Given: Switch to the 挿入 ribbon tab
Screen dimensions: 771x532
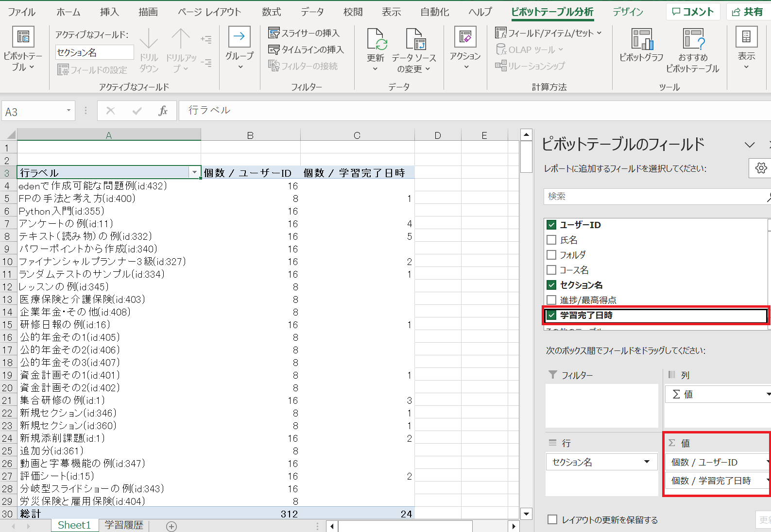Looking at the screenshot, I should [109, 12].
